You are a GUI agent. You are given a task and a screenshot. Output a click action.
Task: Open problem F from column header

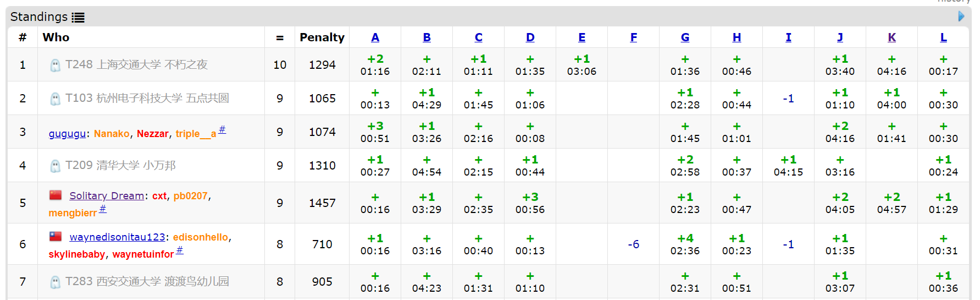point(633,37)
